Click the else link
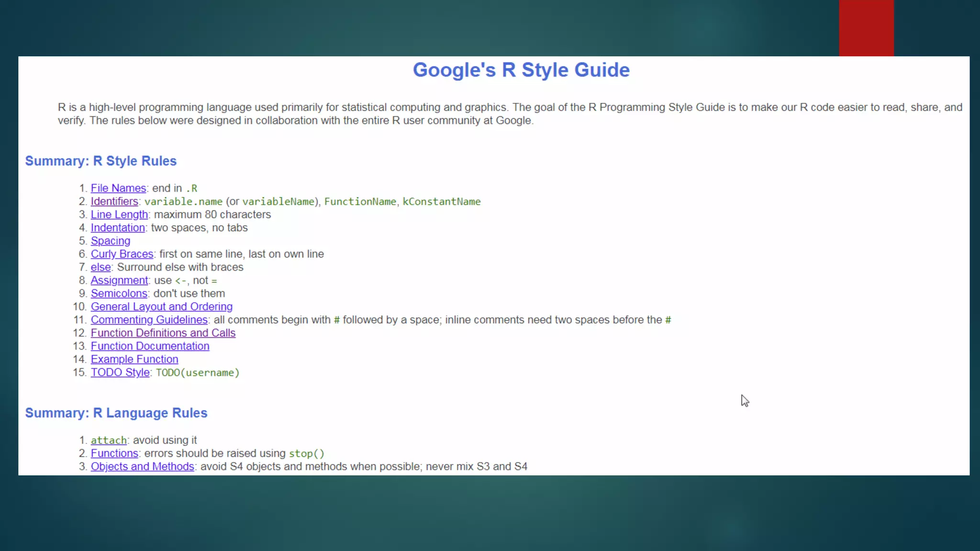This screenshot has height=551, width=980. click(x=100, y=267)
